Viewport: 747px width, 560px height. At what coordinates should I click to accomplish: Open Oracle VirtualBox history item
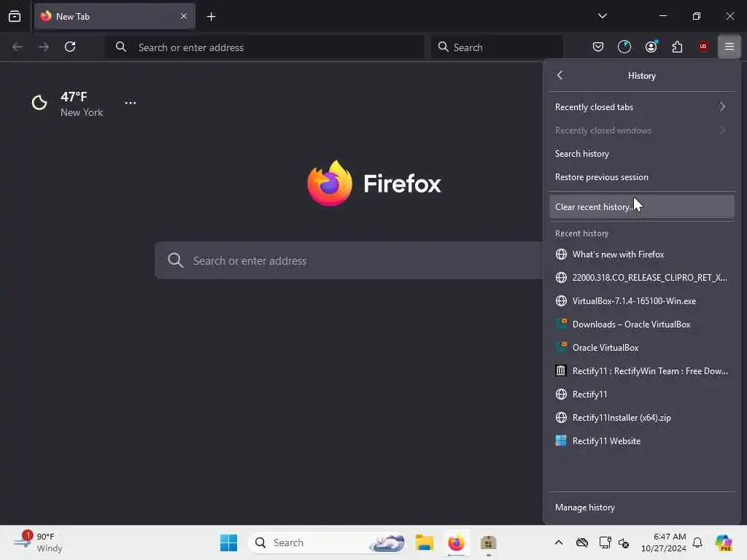pyautogui.click(x=641, y=348)
